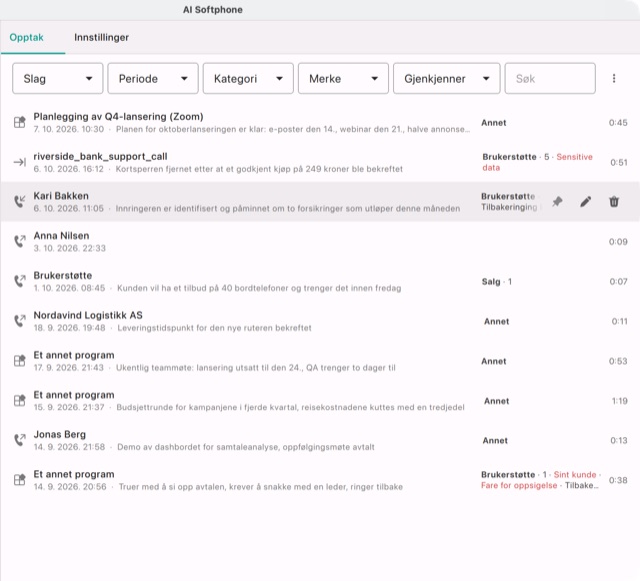
Task: Click the Sint kunde tag
Action: 575,475
